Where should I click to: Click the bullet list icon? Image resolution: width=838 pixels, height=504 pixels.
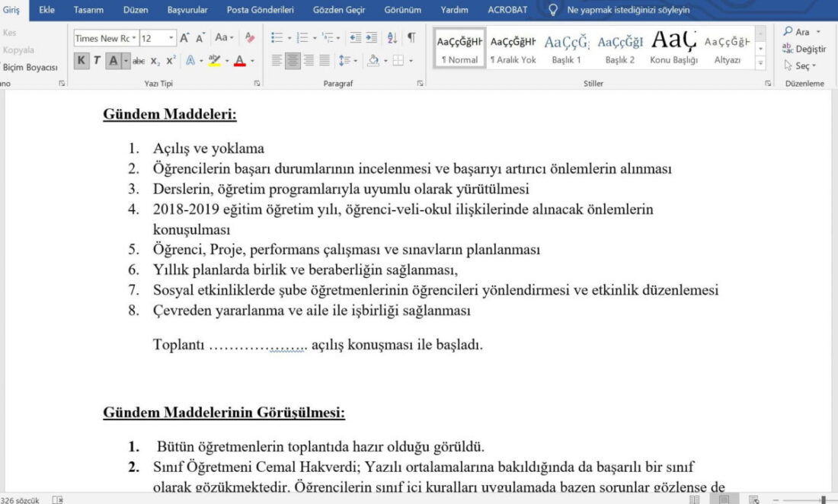pos(277,37)
